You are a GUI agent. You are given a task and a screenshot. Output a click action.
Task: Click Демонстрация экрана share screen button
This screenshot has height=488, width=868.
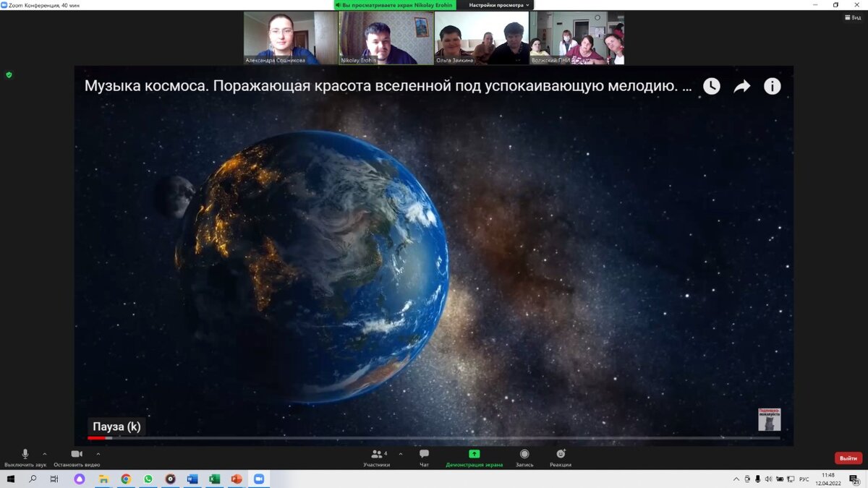pyautogui.click(x=474, y=458)
